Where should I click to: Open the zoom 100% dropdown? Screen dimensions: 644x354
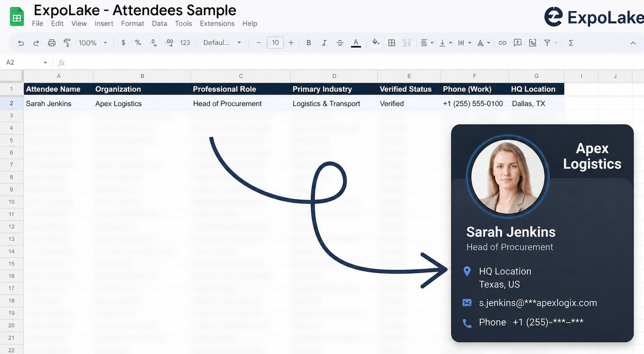(x=93, y=43)
